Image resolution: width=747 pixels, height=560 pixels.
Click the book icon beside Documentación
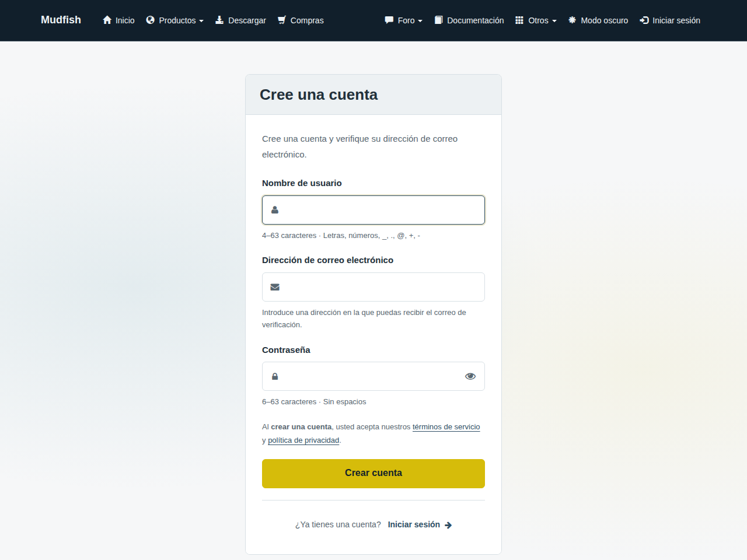439,20
